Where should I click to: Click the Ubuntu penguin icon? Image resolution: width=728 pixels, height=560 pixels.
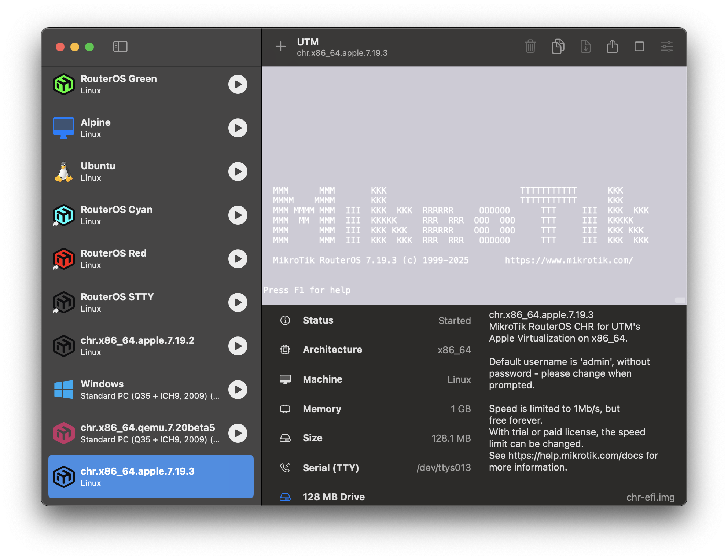(64, 171)
